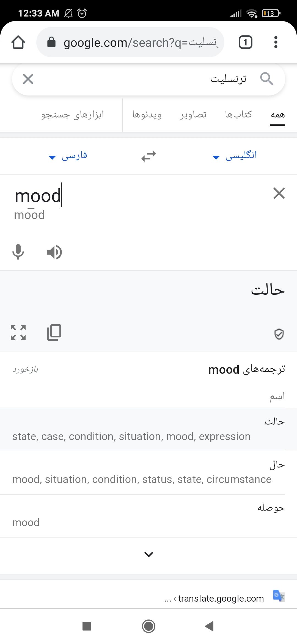The image size is (297, 644).
Task: Listen to pronunciation of mood
Action: 54,252
